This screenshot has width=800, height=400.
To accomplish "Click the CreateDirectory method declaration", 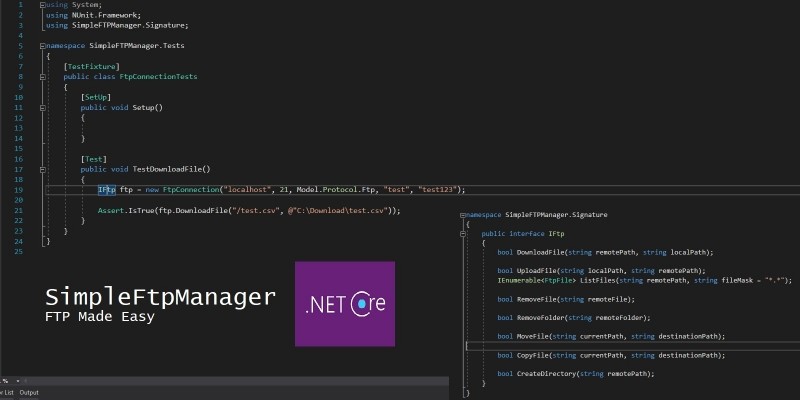I will click(x=575, y=373).
